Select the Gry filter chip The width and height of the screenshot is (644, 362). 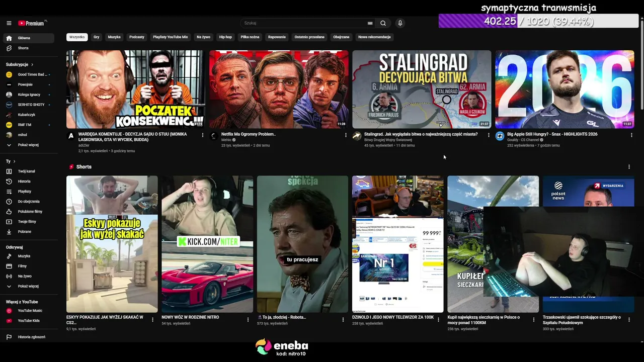pyautogui.click(x=97, y=37)
